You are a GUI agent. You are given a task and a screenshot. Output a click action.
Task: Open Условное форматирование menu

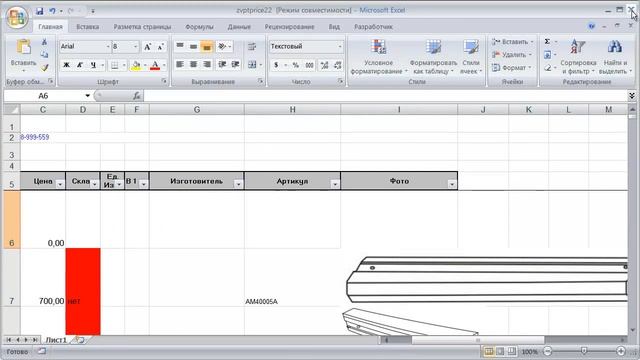point(378,57)
